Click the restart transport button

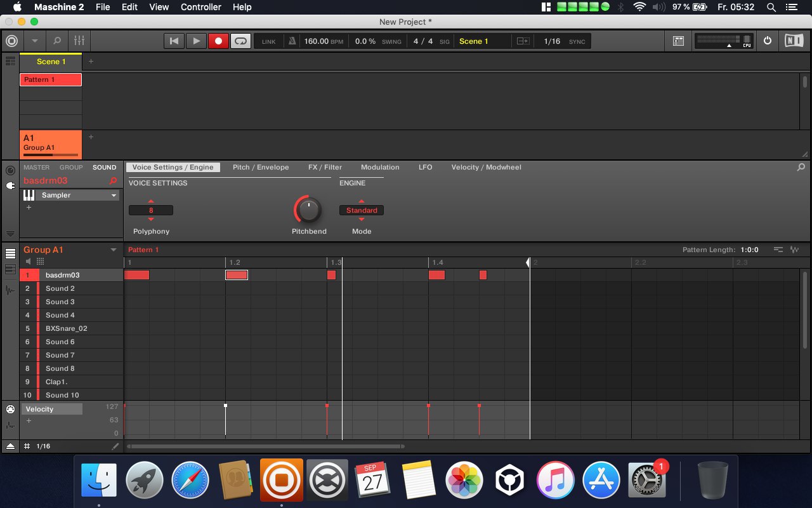click(174, 41)
